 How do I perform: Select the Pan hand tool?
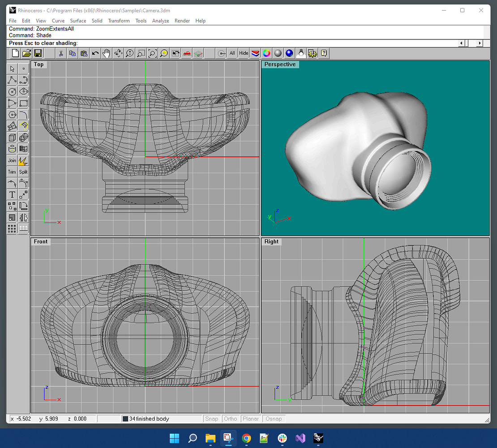[107, 53]
